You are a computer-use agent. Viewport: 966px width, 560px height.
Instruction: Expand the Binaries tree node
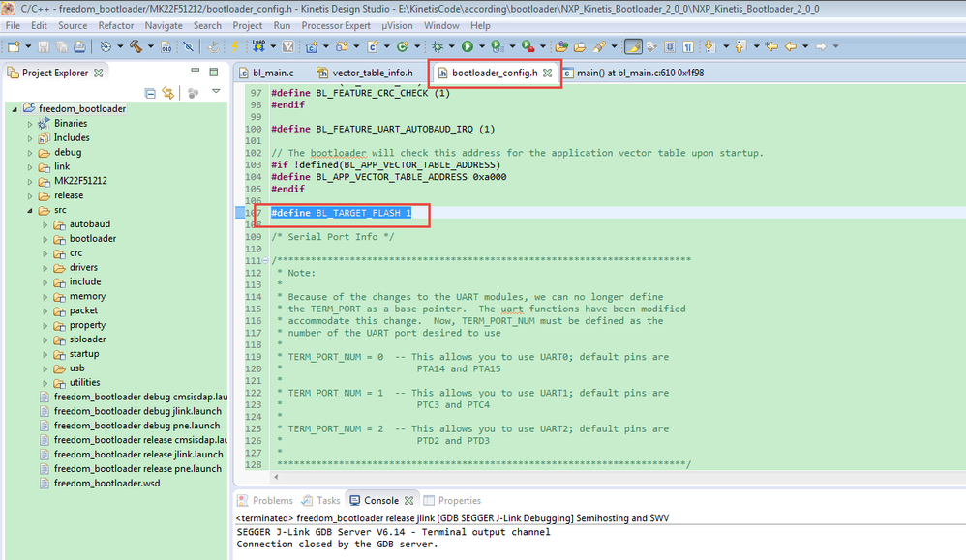point(30,124)
